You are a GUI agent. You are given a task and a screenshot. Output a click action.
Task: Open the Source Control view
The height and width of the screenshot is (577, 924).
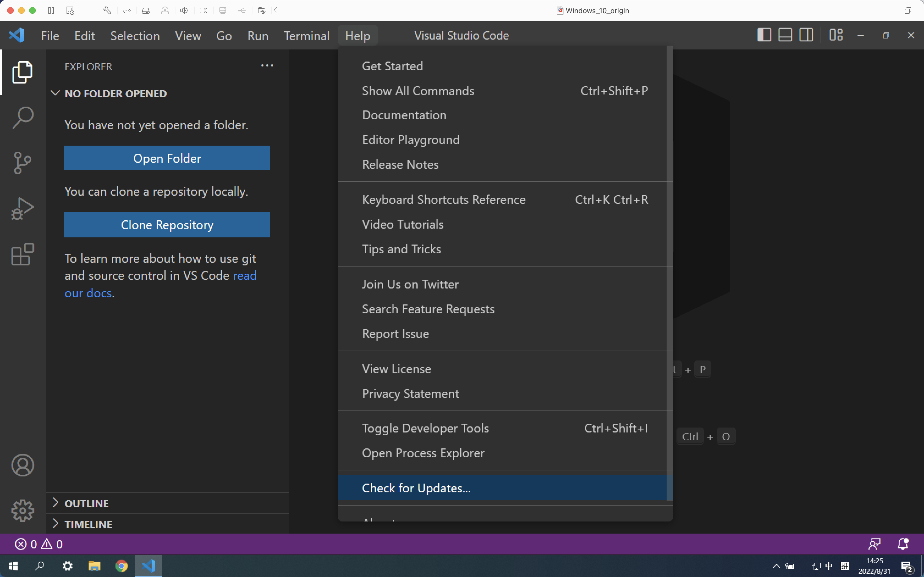click(x=23, y=163)
